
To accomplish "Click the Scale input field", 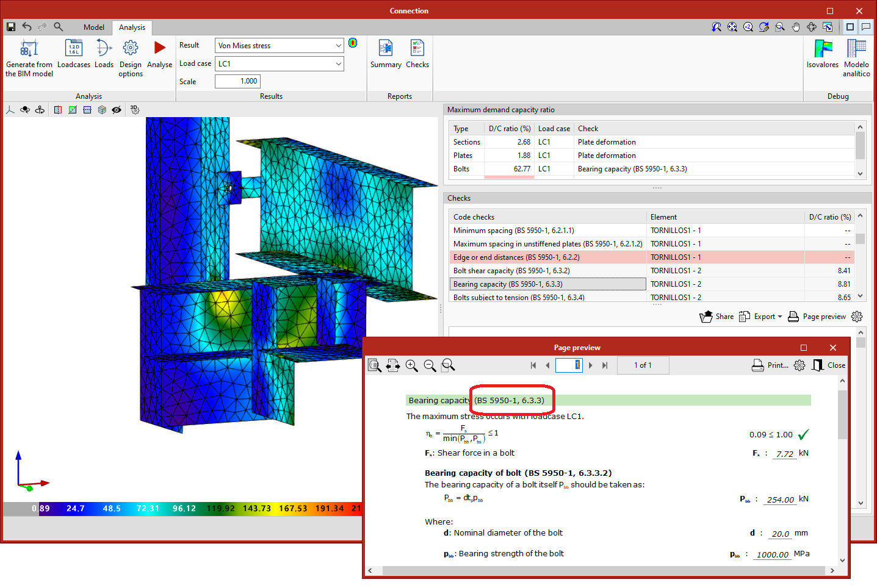I will [x=238, y=81].
